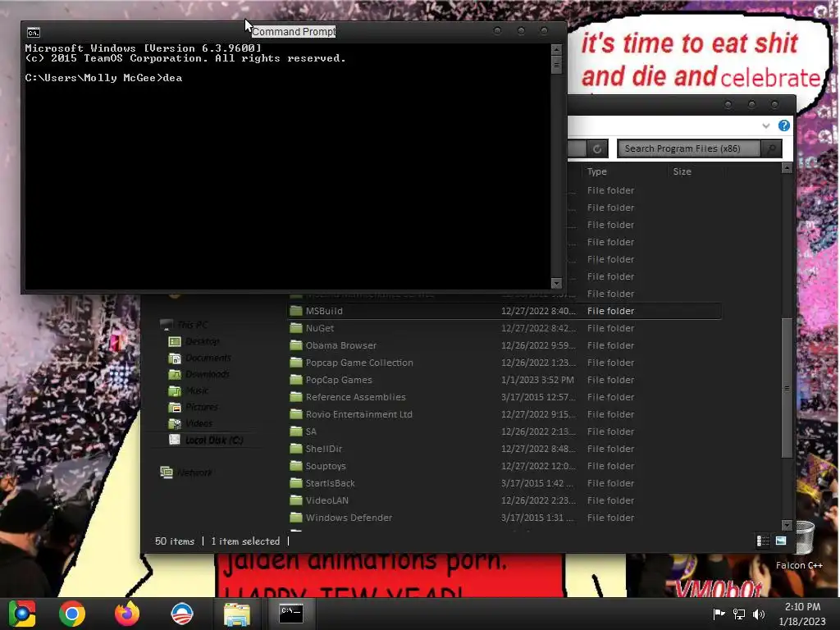The height and width of the screenshot is (630, 840).
Task: Select the StartIsBack folder
Action: click(504, 483)
